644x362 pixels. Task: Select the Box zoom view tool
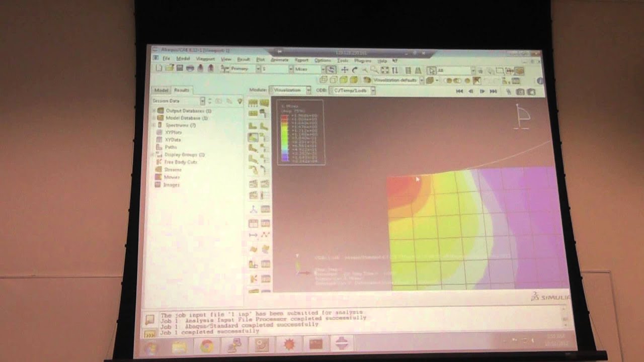[x=375, y=70]
